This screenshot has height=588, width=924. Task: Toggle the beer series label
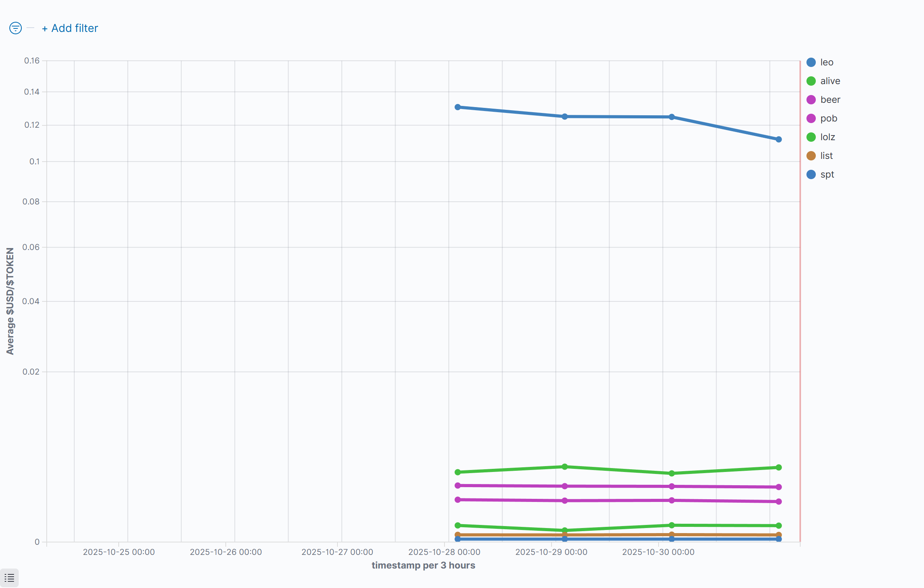pos(830,100)
